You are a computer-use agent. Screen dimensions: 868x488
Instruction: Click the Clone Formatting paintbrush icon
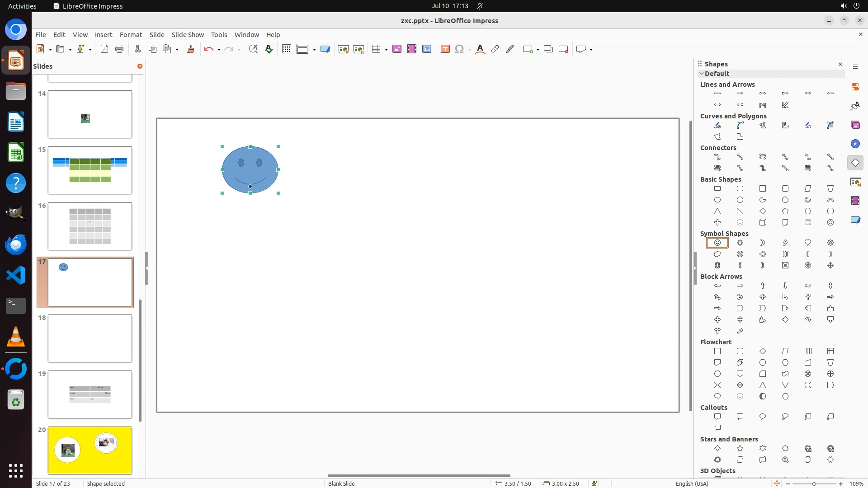click(190, 49)
